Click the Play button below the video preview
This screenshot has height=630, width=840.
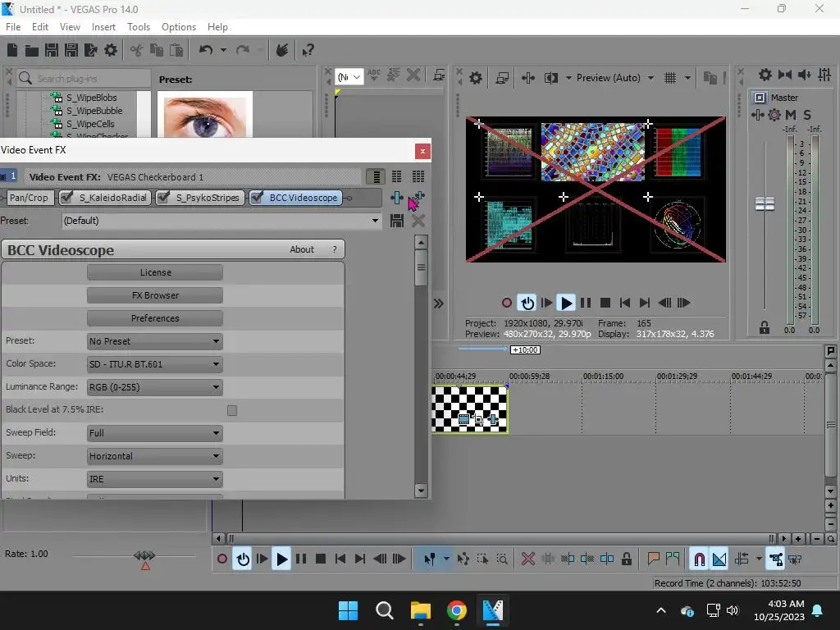566,304
